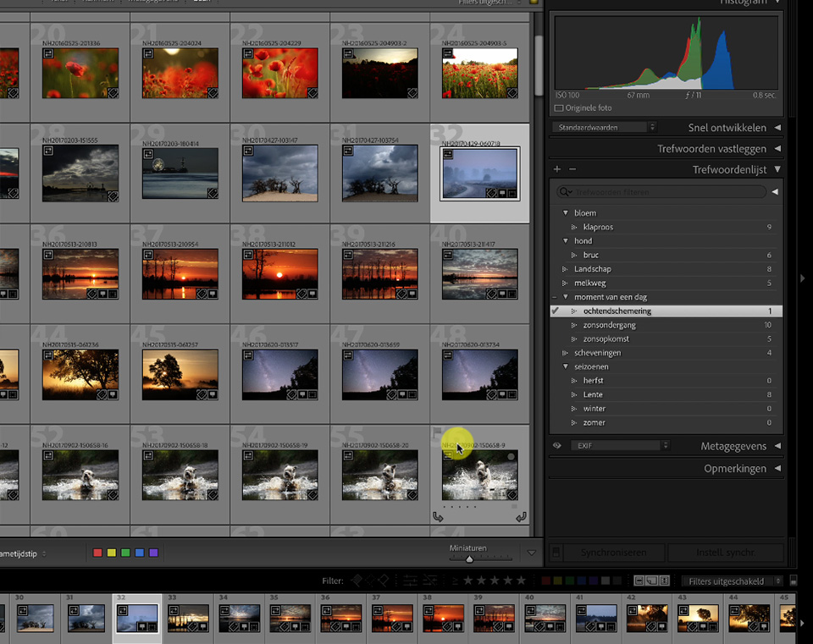
Task: Click the assign-keyword arrow next to klaproos
Action: [x=574, y=227]
